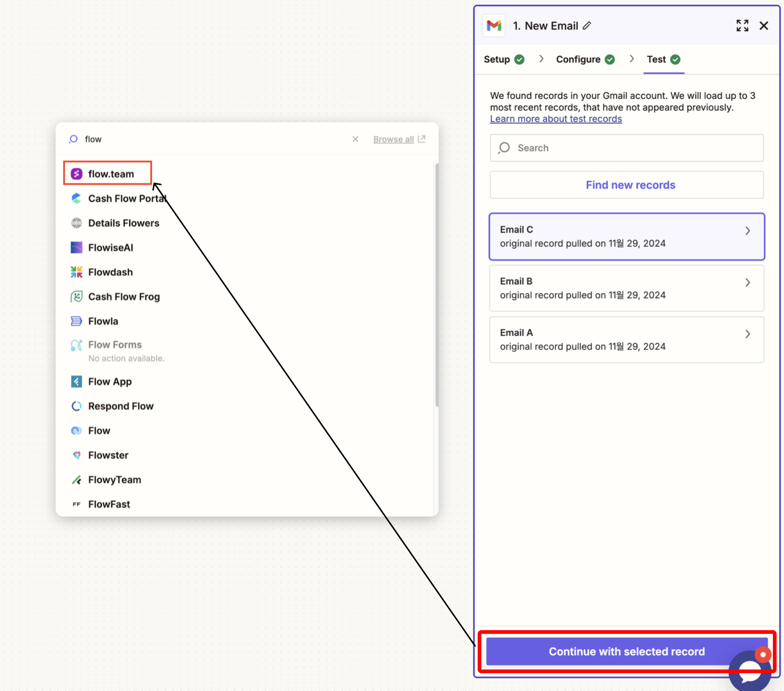The image size is (784, 691).
Task: Select Flowster from the list
Action: [108, 455]
